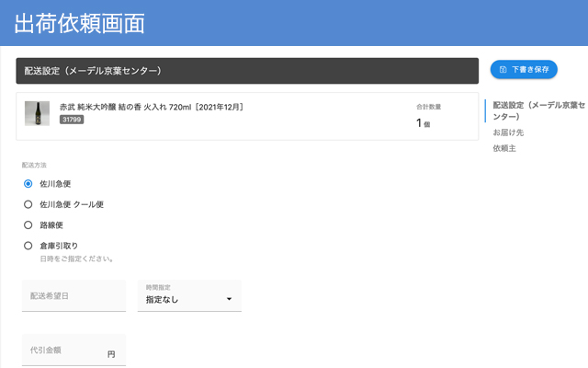The height and width of the screenshot is (368, 588).
Task: Go to お届け先 in the side navigation
Action: pos(509,132)
